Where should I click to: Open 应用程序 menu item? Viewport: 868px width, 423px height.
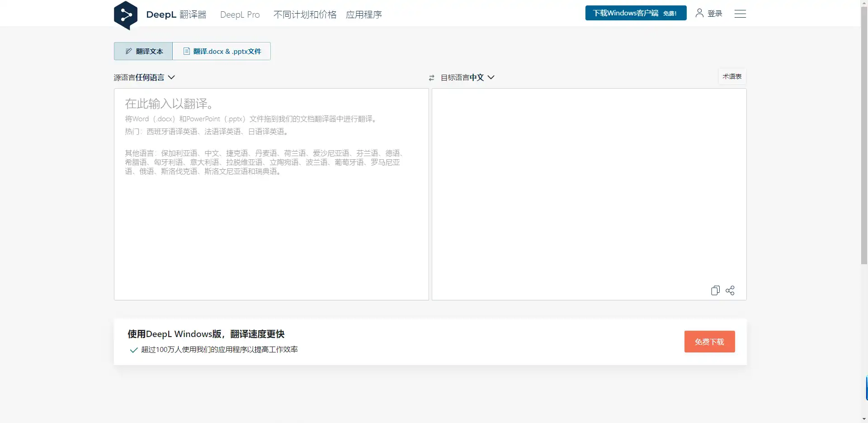364,14
